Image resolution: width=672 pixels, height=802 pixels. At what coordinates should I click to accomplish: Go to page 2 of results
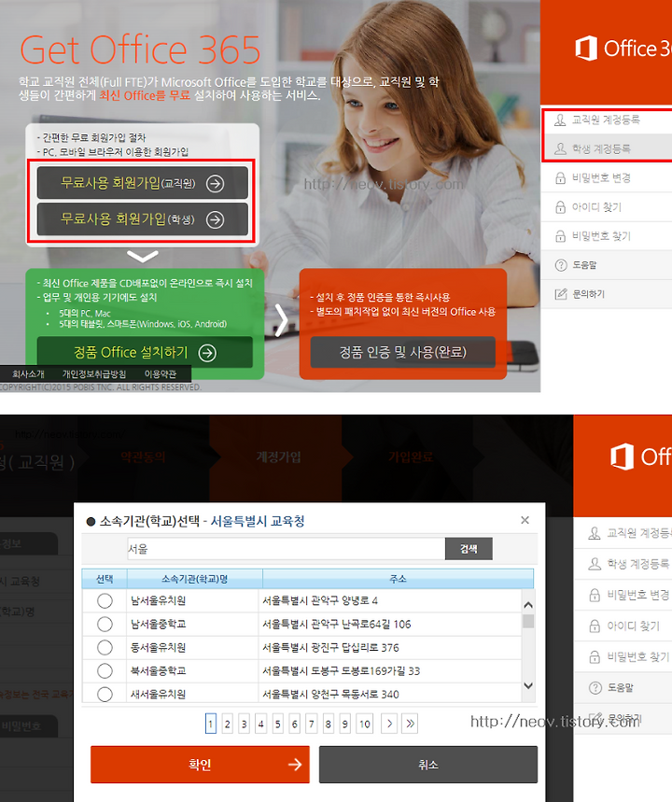click(x=228, y=724)
